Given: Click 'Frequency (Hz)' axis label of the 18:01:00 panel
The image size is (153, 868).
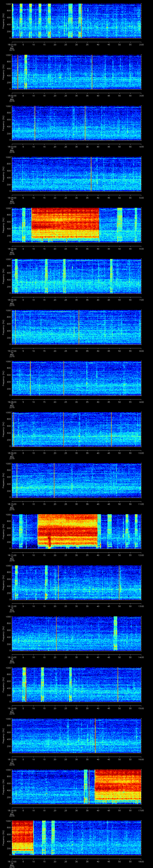Looking at the screenshot, I should [3, 21].
